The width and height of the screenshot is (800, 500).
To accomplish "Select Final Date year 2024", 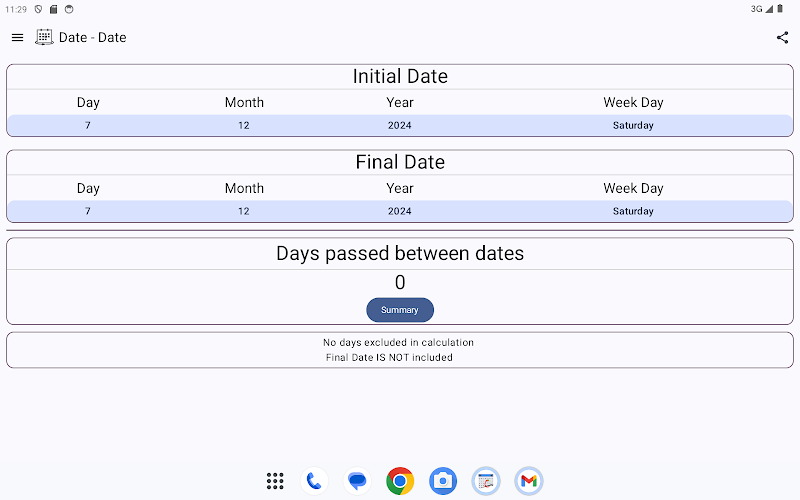I will point(399,211).
